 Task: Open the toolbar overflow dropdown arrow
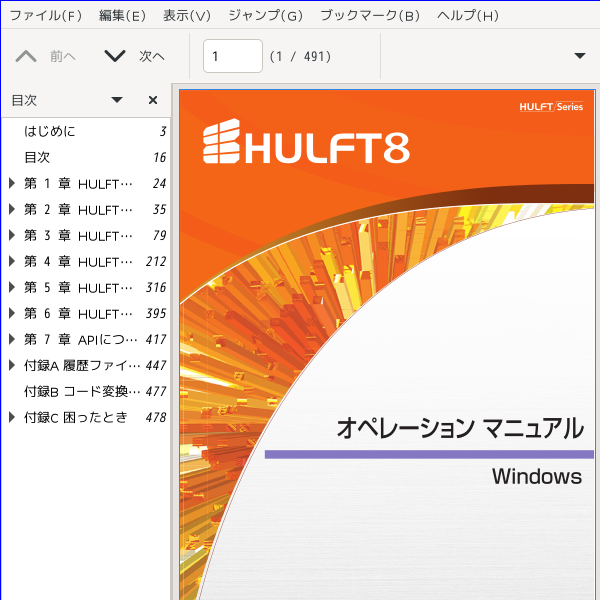(580, 56)
